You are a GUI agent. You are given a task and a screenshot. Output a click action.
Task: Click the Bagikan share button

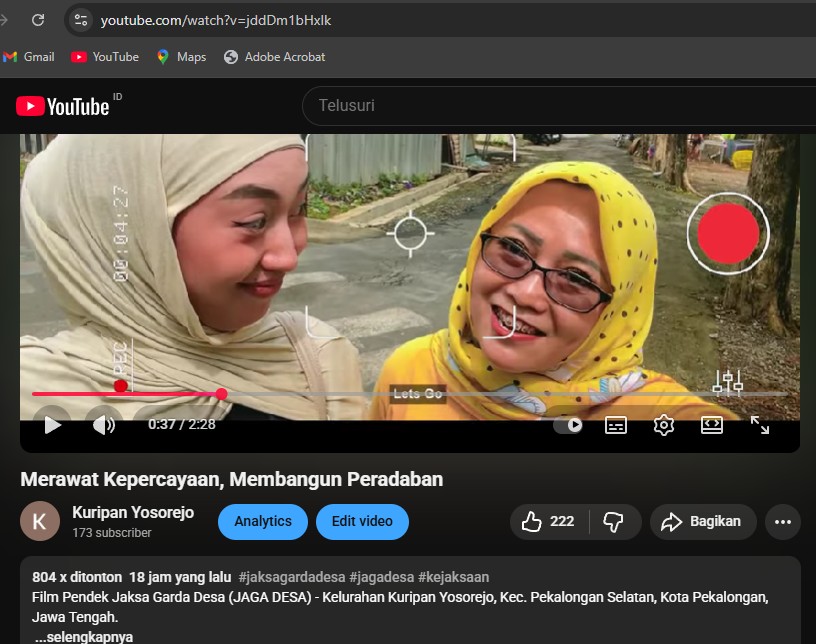click(x=703, y=521)
